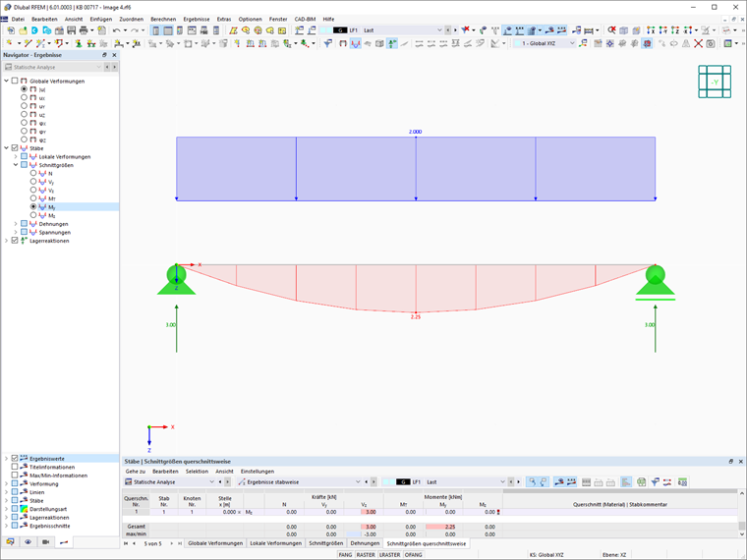Click the navigator results tab icon
This screenshot has height=560, width=747.
tap(64, 542)
